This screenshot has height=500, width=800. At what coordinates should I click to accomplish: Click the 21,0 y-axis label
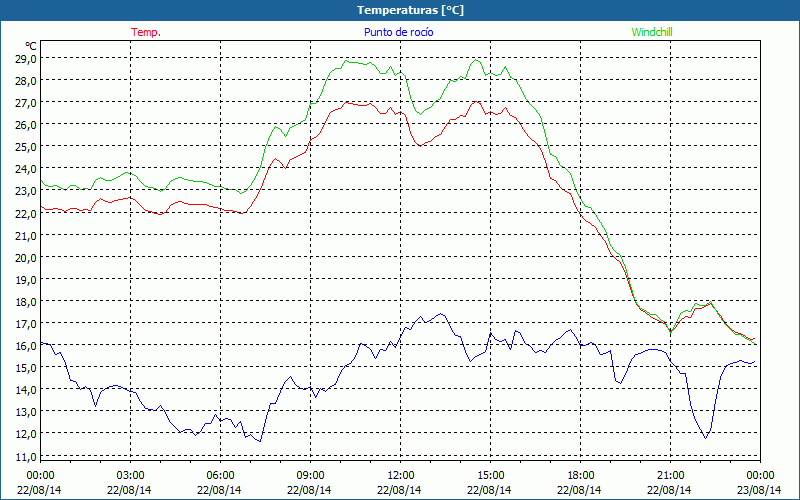pyautogui.click(x=26, y=235)
